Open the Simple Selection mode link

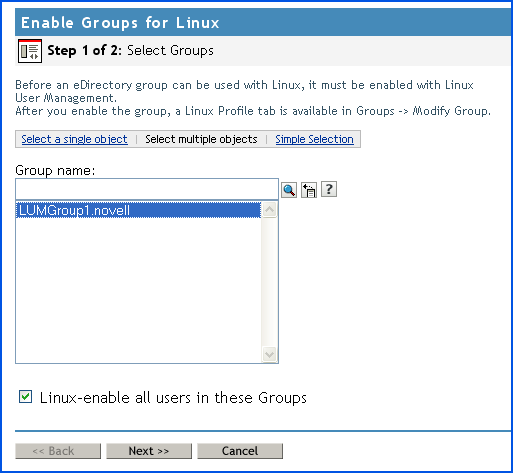tap(314, 139)
